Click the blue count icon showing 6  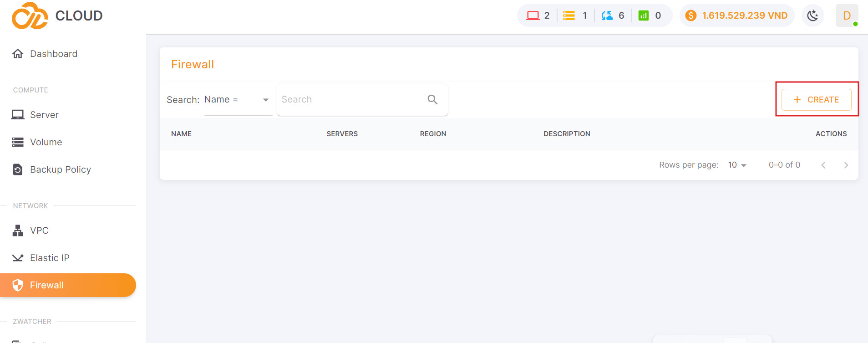click(607, 15)
